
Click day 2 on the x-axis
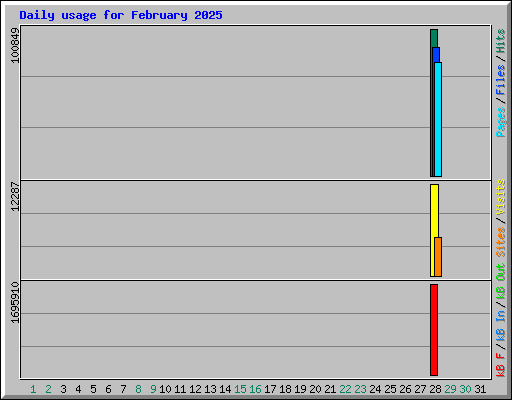(48, 389)
